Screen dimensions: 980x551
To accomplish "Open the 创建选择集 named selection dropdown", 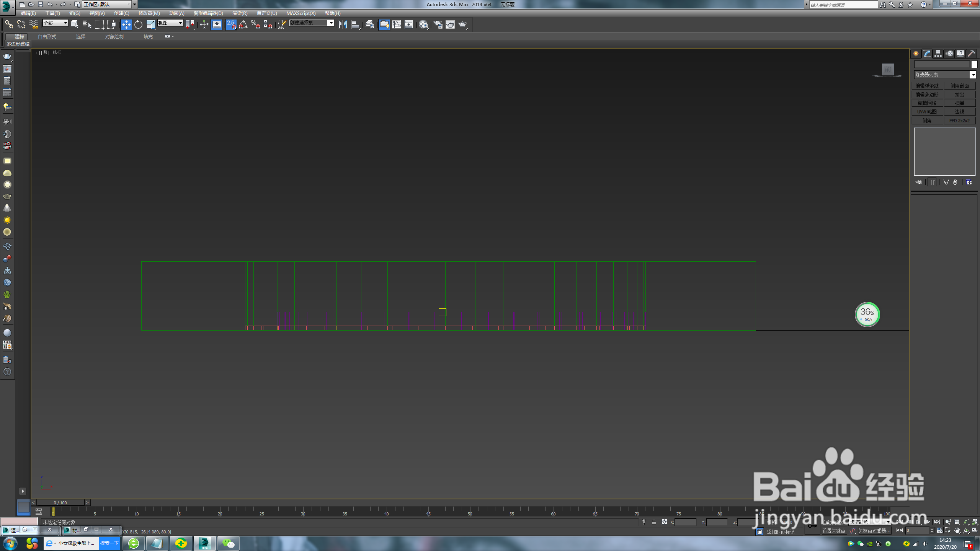I will 331,23.
